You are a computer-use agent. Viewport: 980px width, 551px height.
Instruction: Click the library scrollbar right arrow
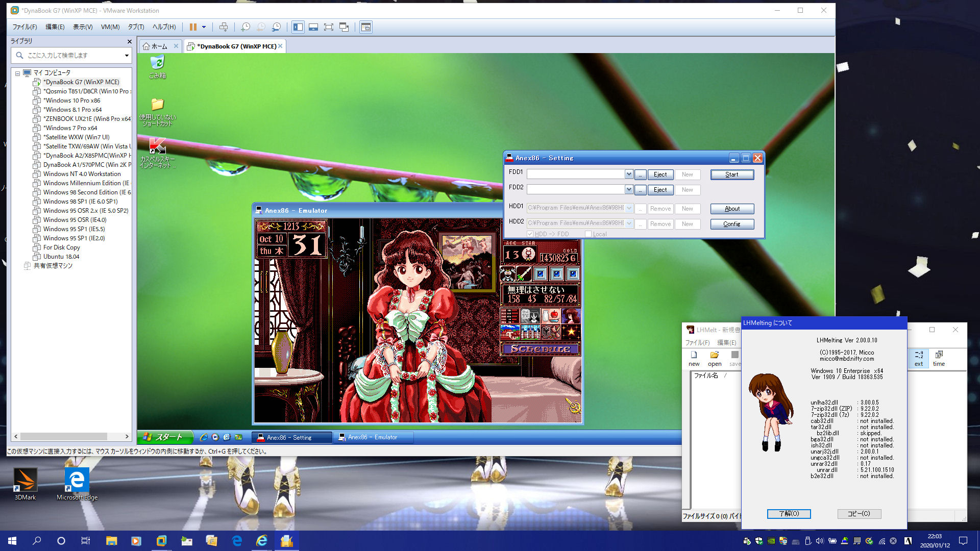[x=127, y=436]
